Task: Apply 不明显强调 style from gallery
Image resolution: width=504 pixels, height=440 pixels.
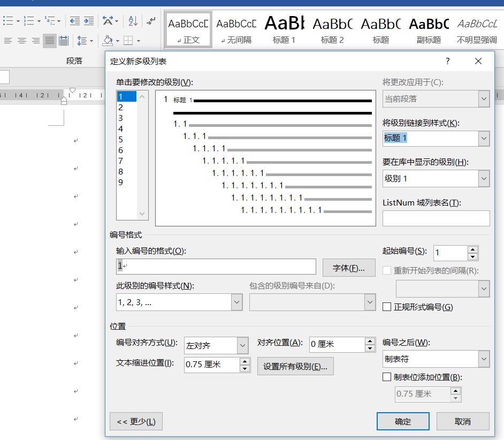Action: click(x=477, y=30)
